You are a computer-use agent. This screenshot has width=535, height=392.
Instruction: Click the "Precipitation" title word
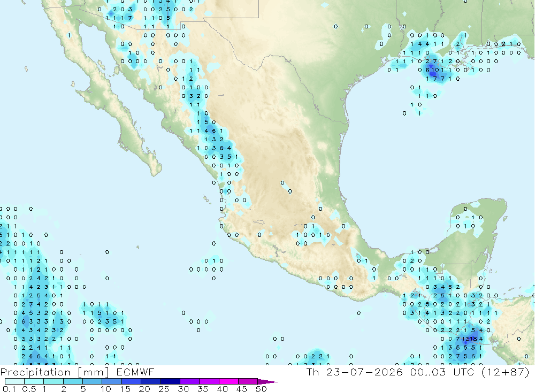pyautogui.click(x=35, y=372)
